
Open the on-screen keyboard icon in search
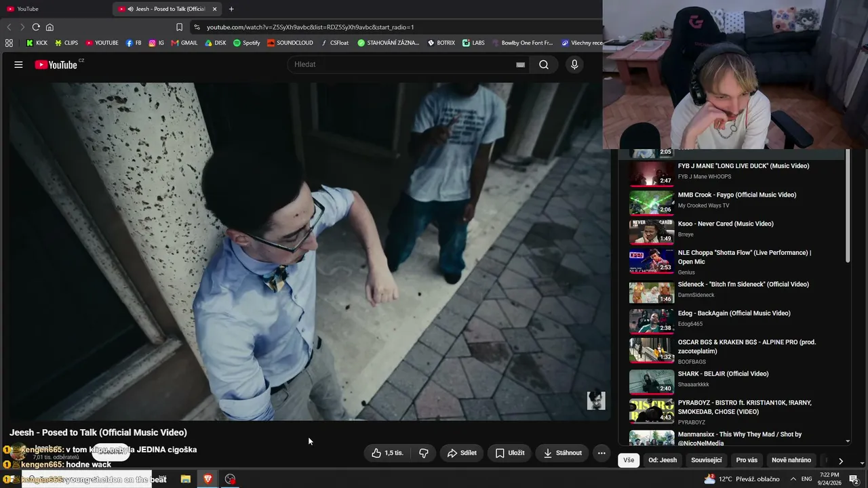[x=520, y=64]
